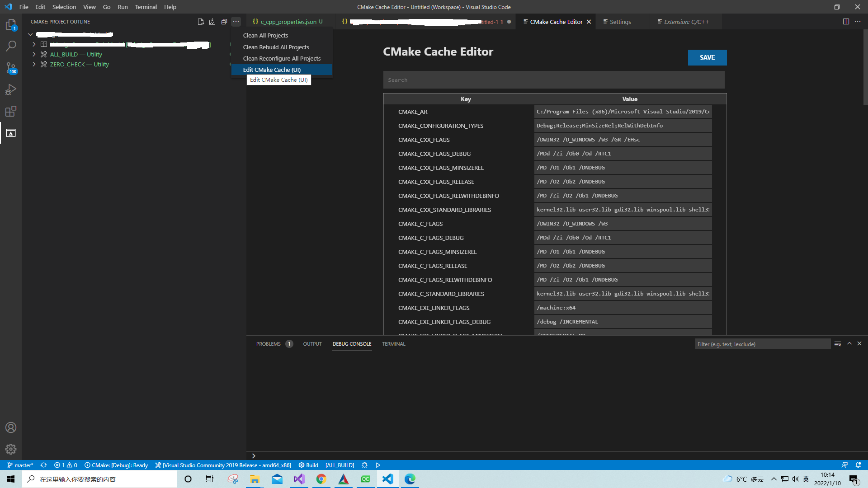Open Source Control view with 10K badge
This screenshot has width=868, height=488.
pyautogui.click(x=11, y=68)
